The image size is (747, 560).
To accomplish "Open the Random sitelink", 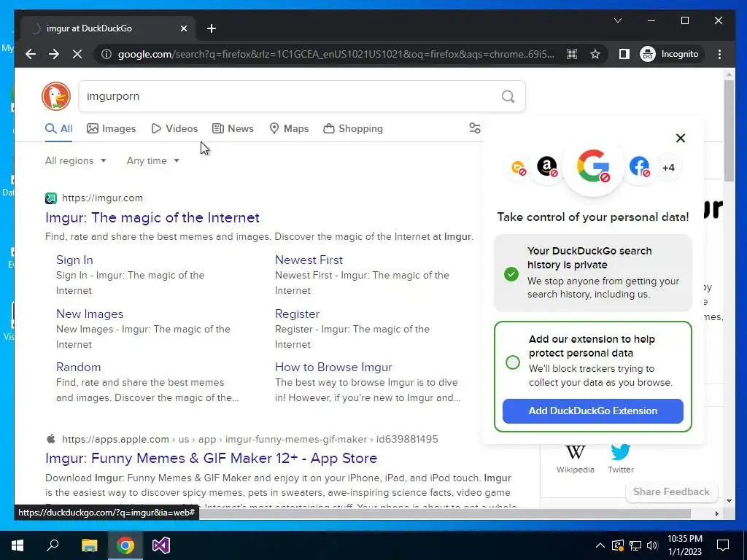I will [79, 367].
